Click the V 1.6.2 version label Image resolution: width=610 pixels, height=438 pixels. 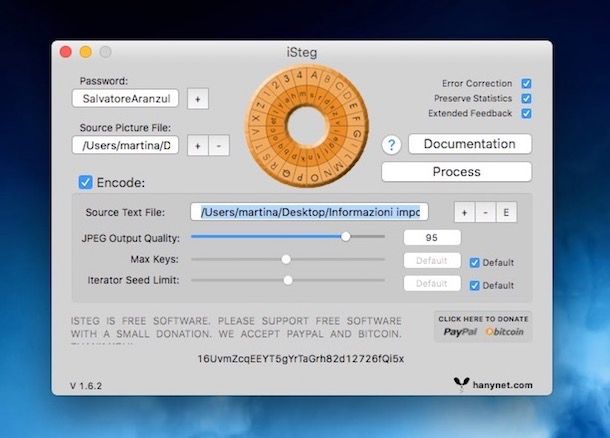[x=86, y=386]
